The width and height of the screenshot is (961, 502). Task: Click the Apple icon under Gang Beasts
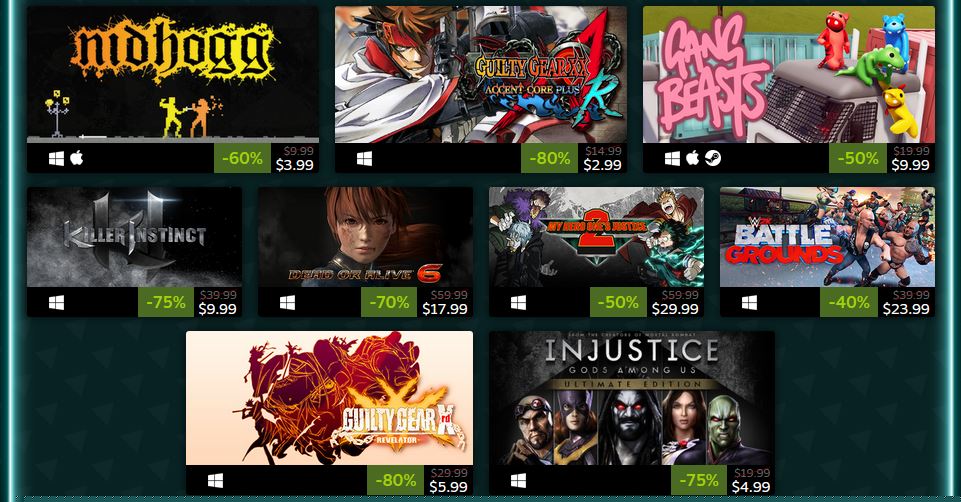pyautogui.click(x=693, y=158)
